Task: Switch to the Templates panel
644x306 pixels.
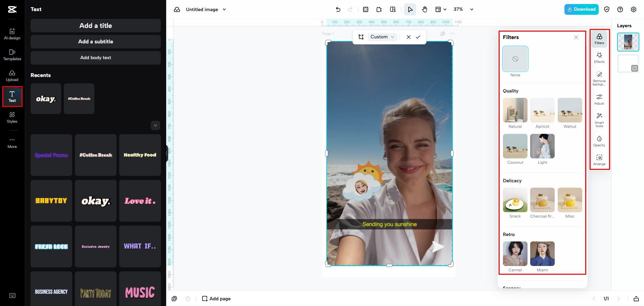Action: [12, 55]
